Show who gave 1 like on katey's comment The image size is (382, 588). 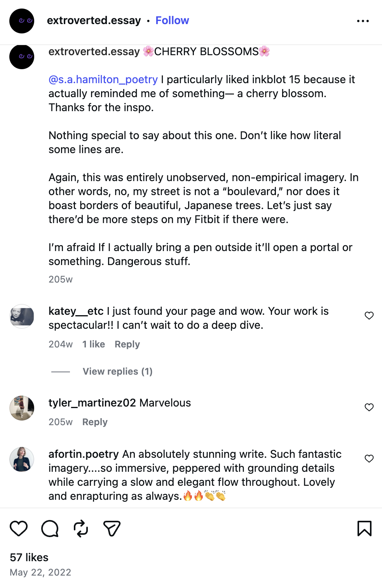pyautogui.click(x=94, y=344)
